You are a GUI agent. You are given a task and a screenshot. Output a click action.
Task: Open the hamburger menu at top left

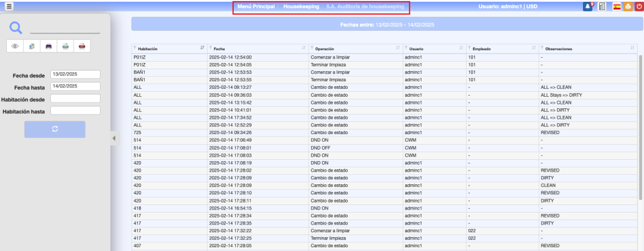9,6
